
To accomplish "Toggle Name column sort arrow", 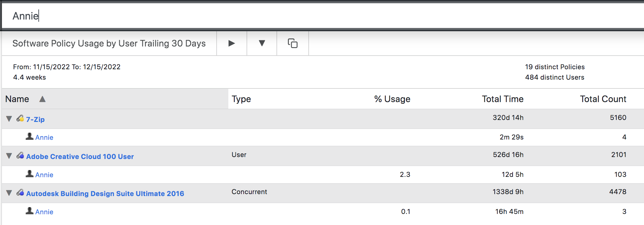I will [42, 99].
